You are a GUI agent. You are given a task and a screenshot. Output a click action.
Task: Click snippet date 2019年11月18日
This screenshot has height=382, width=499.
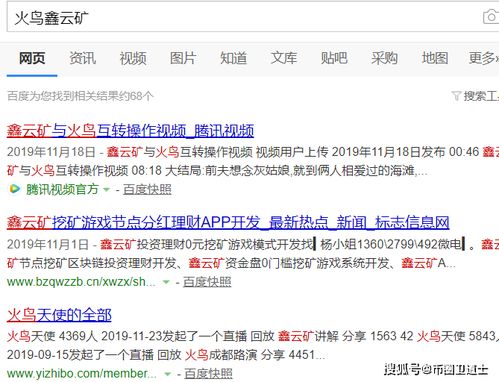tap(51, 152)
